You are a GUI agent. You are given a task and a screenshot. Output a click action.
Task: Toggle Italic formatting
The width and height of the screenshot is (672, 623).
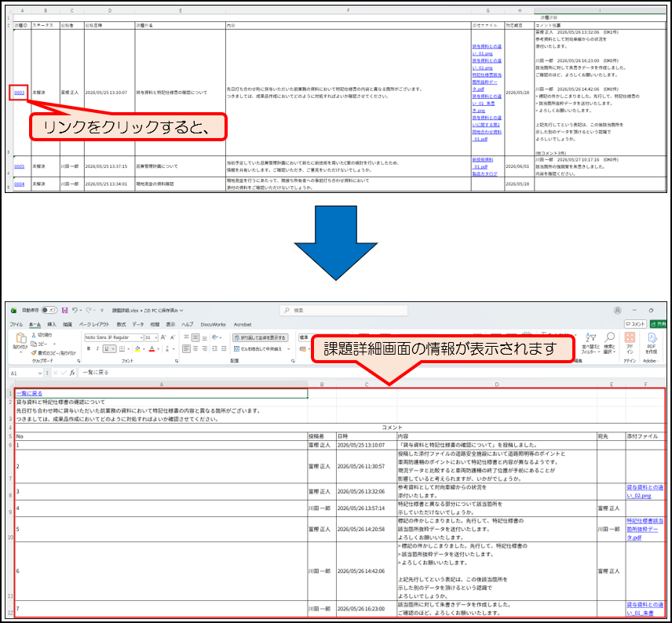pyautogui.click(x=97, y=349)
